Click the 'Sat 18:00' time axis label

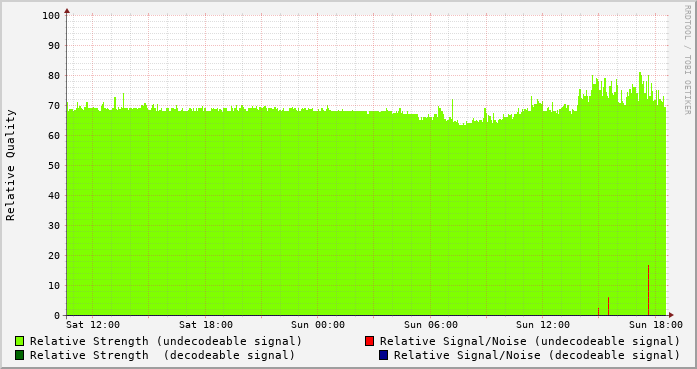pyautogui.click(x=206, y=325)
